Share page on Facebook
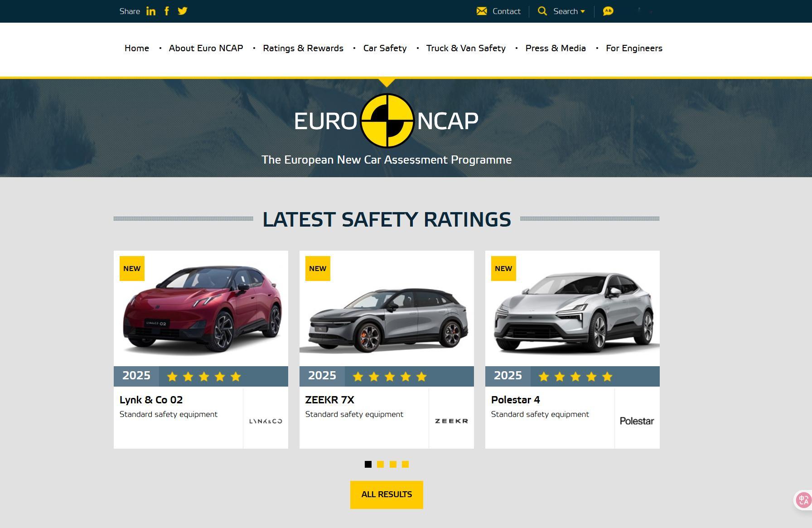 (167, 11)
